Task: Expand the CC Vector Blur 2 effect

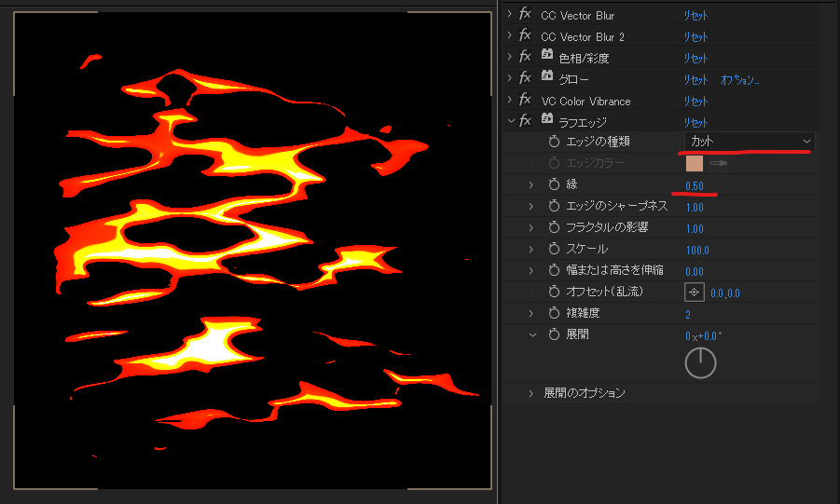Action: pos(509,36)
